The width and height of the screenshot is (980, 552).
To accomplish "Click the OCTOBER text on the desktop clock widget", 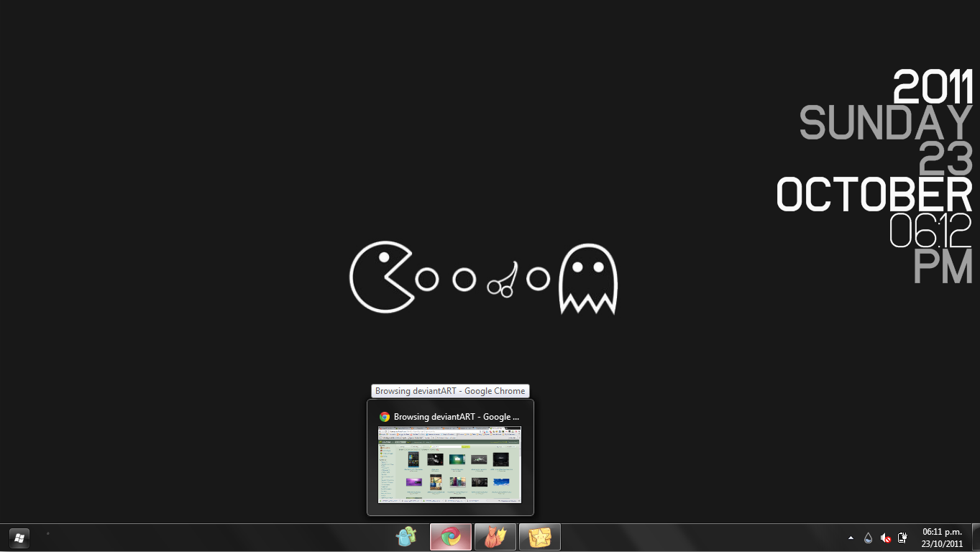I will [x=873, y=194].
